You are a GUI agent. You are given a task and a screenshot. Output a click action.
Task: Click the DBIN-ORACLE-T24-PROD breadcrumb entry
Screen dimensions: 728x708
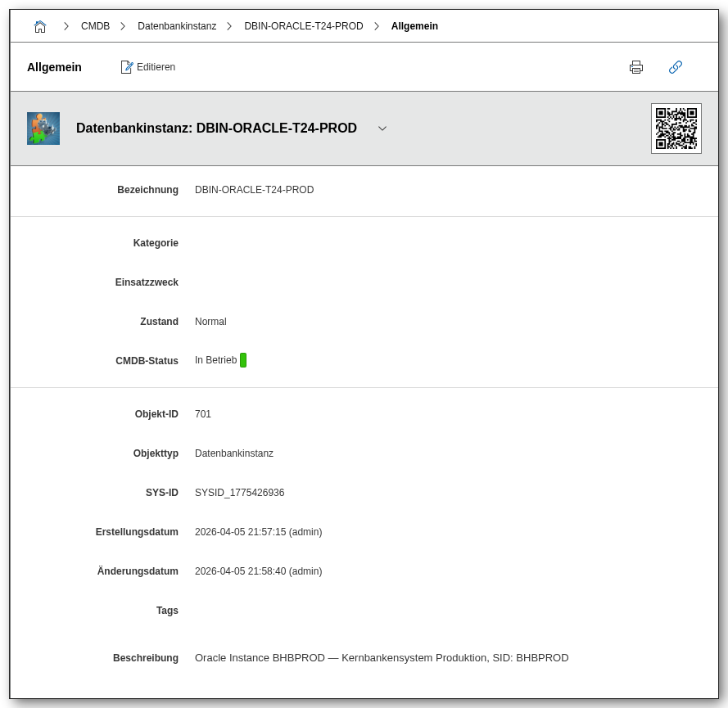click(x=303, y=25)
